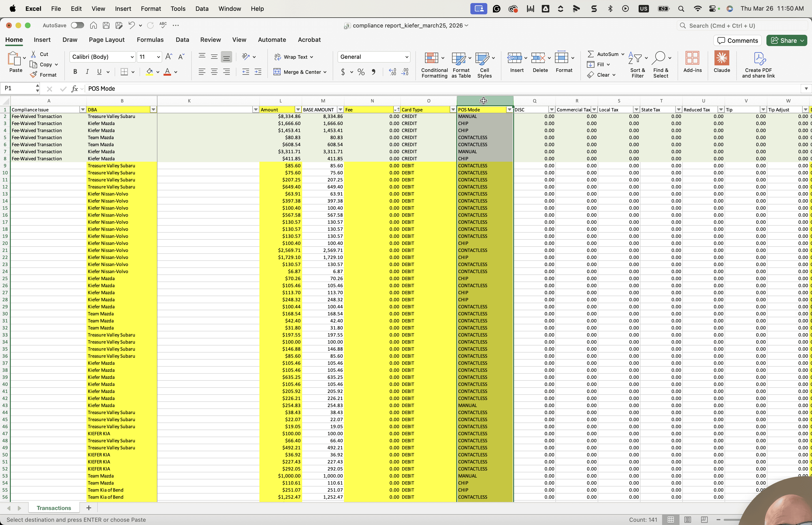This screenshot has width=812, height=525.
Task: Click the Percent Style icon
Action: point(361,72)
